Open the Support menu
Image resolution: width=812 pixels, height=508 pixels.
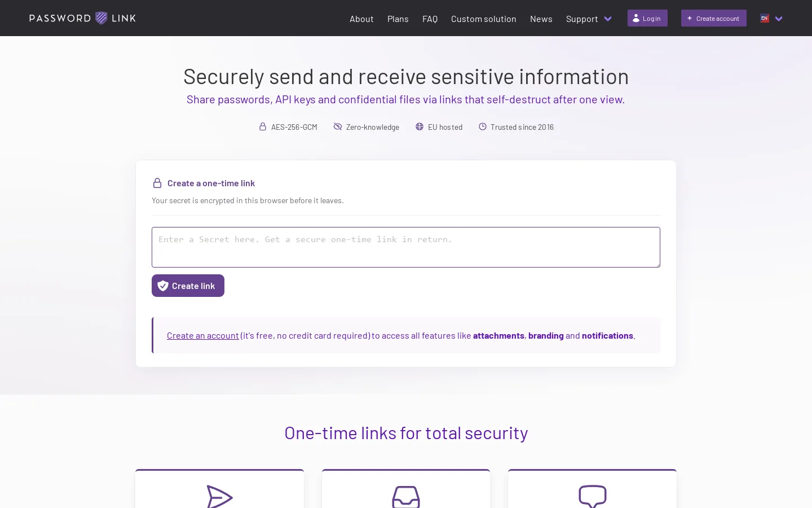(x=582, y=19)
